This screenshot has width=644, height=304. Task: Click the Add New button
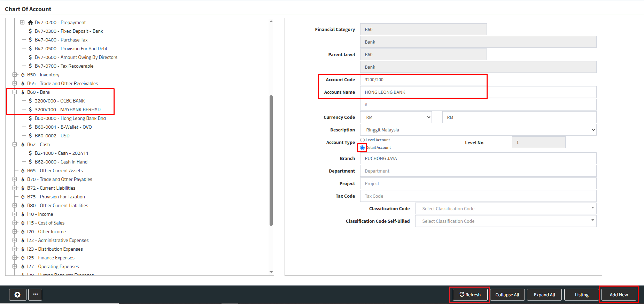(x=619, y=295)
